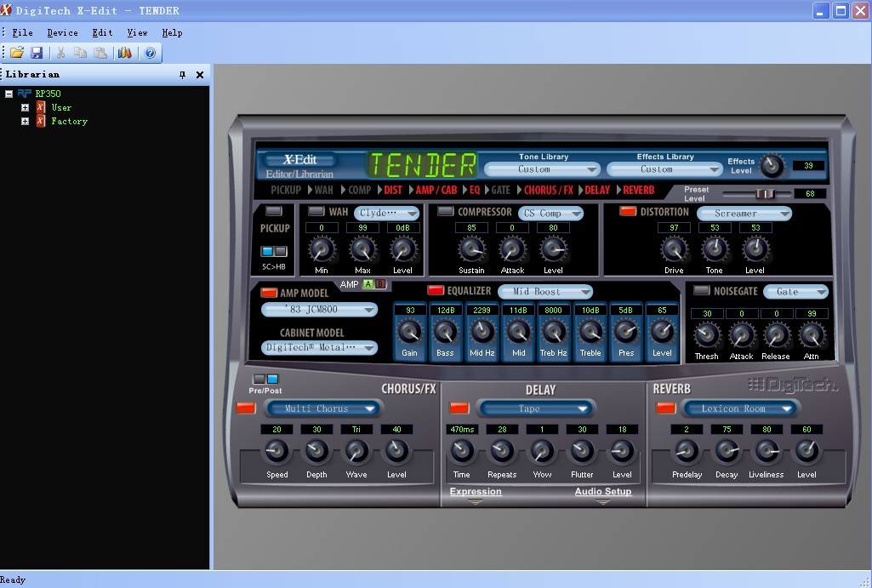The height and width of the screenshot is (588, 872).
Task: Open the Audio Setup panel link
Action: click(x=603, y=491)
